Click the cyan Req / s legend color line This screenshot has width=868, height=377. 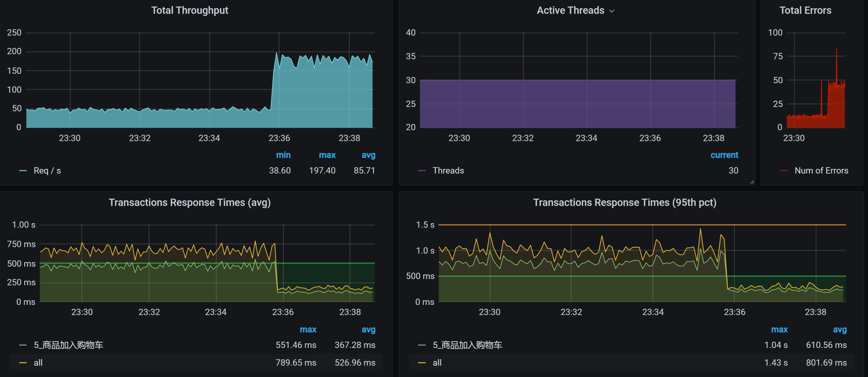point(23,171)
